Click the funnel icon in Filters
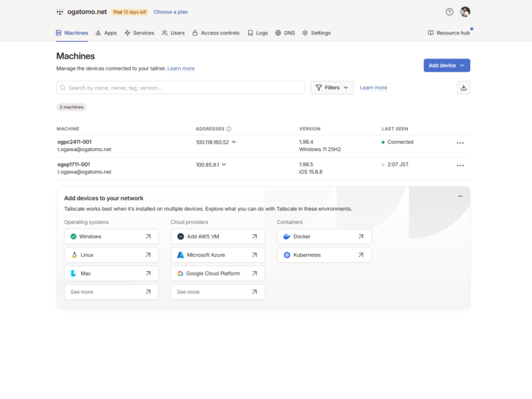The width and height of the screenshot is (532, 399). pos(319,88)
